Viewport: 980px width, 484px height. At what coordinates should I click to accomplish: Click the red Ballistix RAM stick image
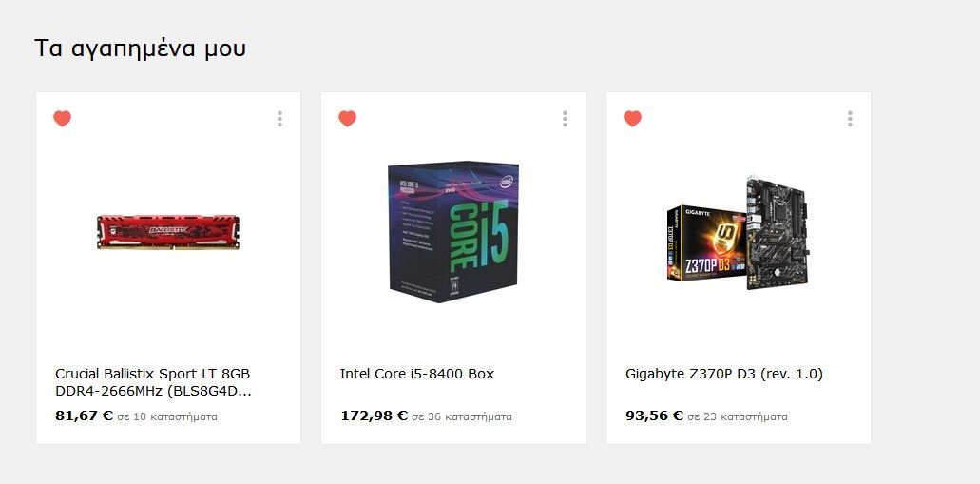tap(168, 232)
